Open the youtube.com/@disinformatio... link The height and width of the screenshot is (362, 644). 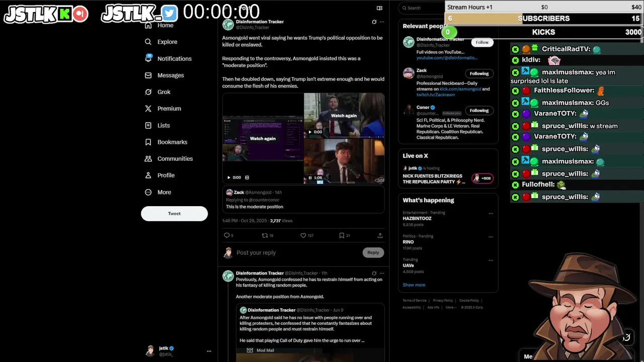click(447, 58)
